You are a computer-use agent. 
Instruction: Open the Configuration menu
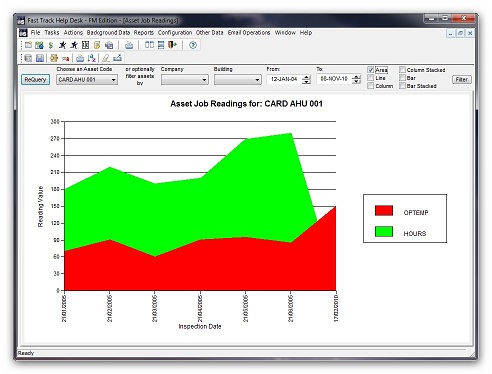pyautogui.click(x=175, y=33)
